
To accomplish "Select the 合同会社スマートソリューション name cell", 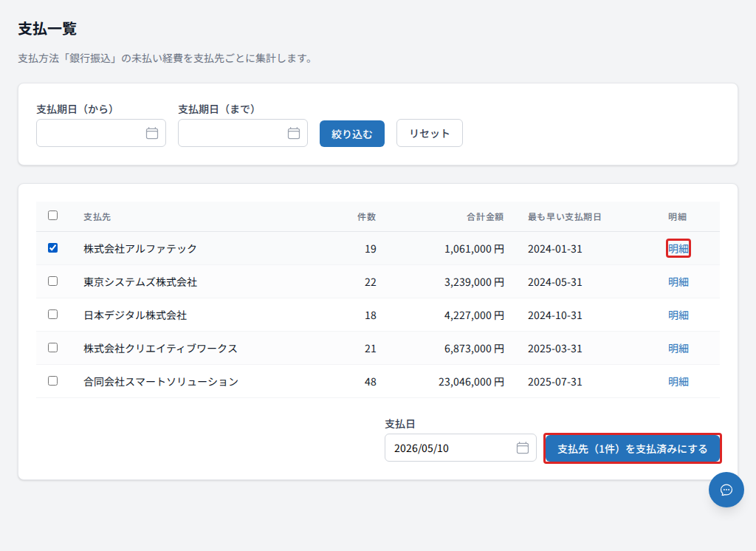I will click(x=161, y=382).
